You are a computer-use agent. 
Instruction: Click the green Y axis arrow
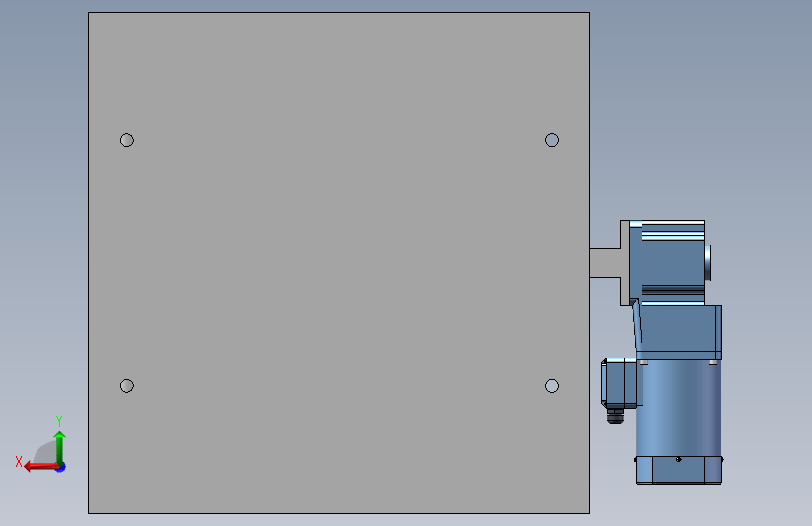(60, 447)
